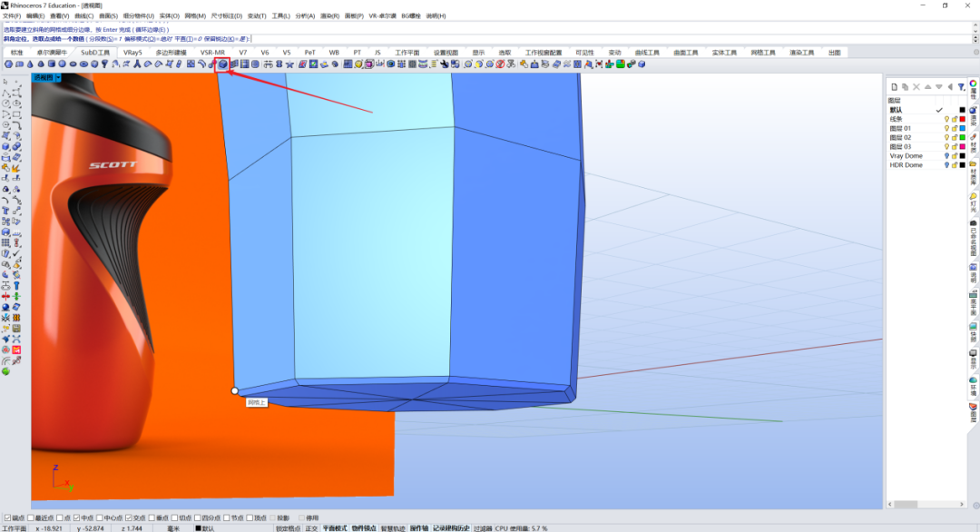Viewport: 980px width, 532px height.
Task: Click the new sublayer icon in layer panel
Action: tap(905, 87)
